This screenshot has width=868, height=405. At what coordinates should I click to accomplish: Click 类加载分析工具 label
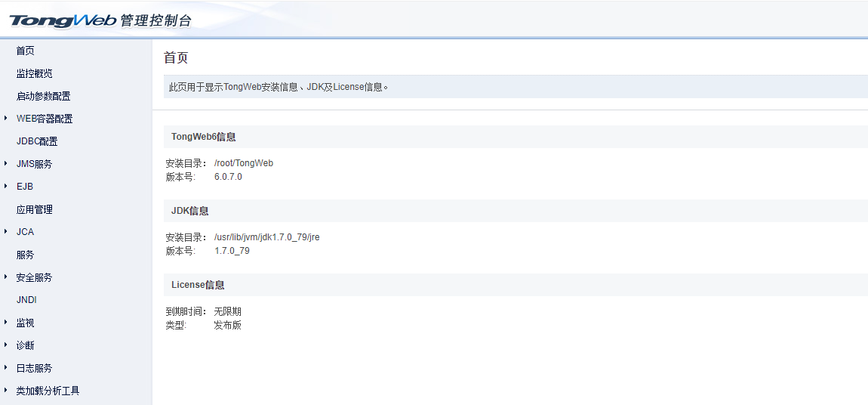pos(48,391)
